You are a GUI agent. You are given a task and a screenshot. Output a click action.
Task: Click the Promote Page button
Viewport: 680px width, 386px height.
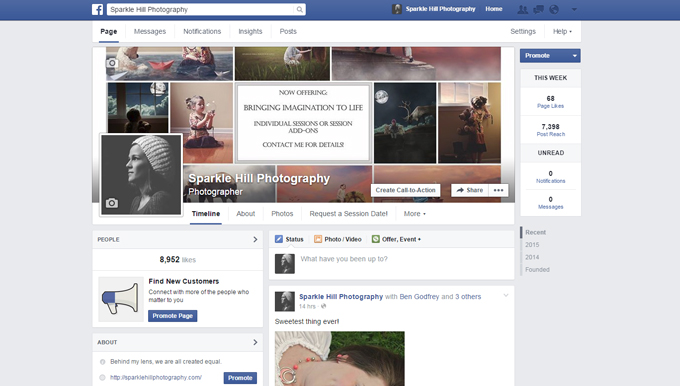173,316
